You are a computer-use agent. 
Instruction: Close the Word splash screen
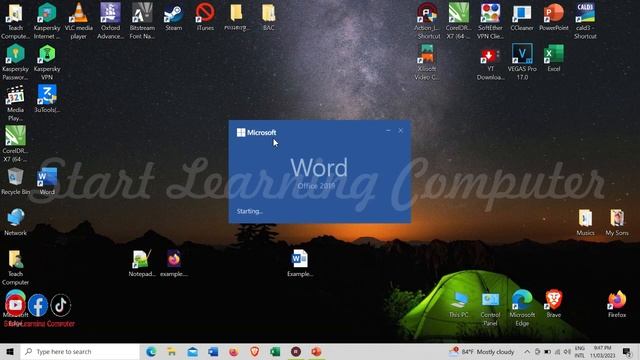tap(401, 131)
